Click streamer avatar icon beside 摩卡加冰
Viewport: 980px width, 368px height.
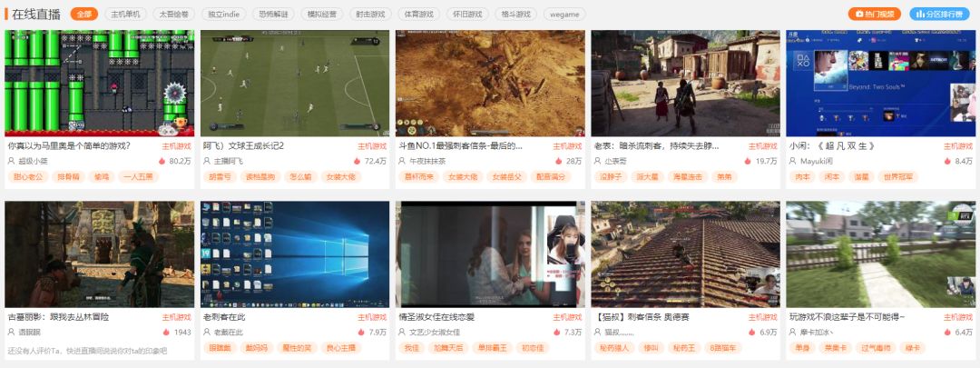pyautogui.click(x=794, y=333)
